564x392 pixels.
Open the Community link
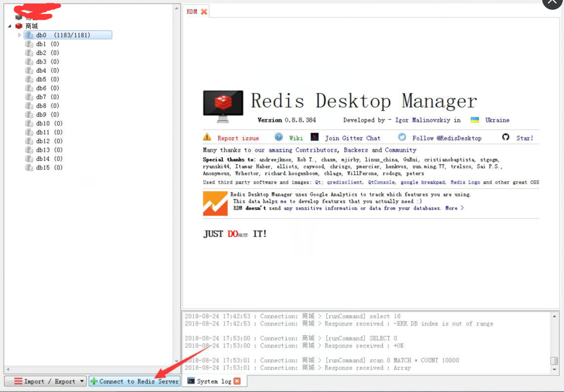point(400,150)
